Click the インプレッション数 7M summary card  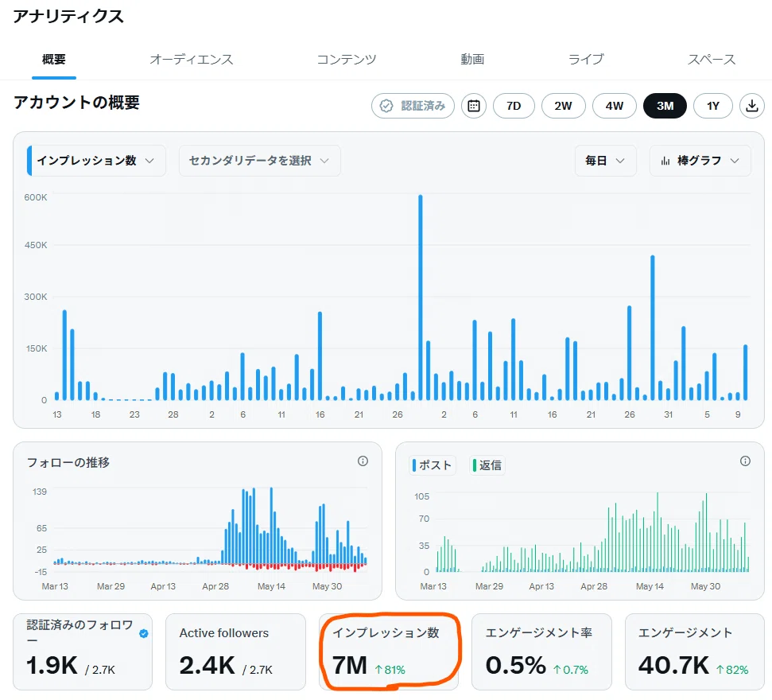(389, 651)
